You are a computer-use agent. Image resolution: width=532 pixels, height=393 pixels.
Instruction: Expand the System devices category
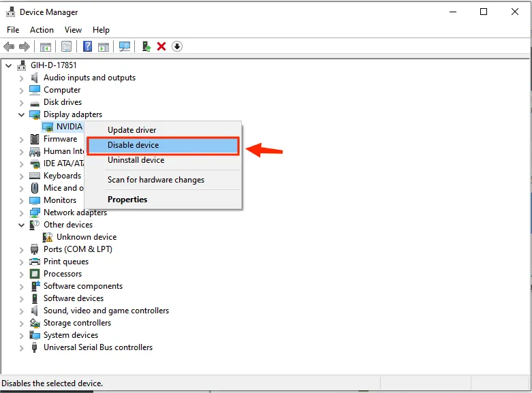pos(21,336)
